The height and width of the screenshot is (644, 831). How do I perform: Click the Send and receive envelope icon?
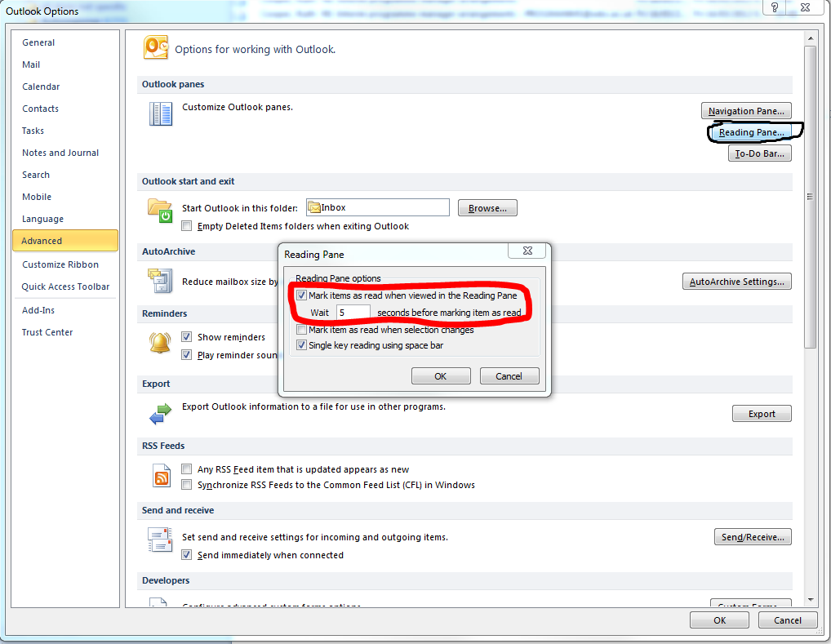pos(160,540)
